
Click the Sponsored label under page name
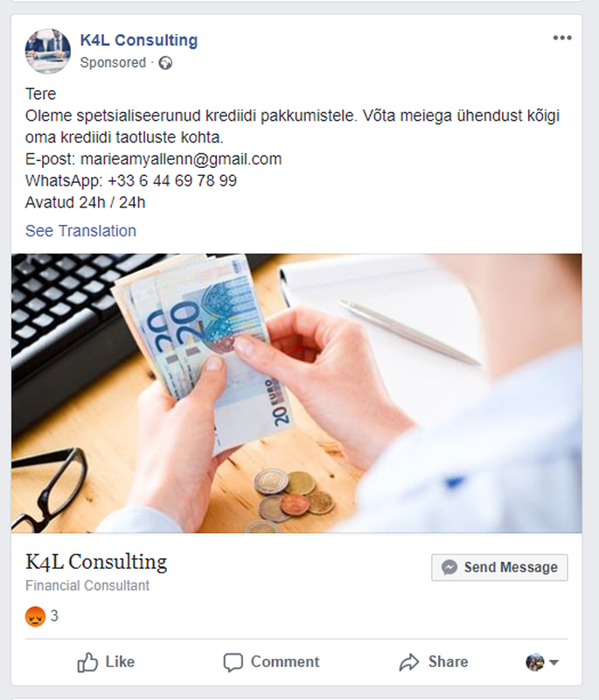pyautogui.click(x=113, y=63)
